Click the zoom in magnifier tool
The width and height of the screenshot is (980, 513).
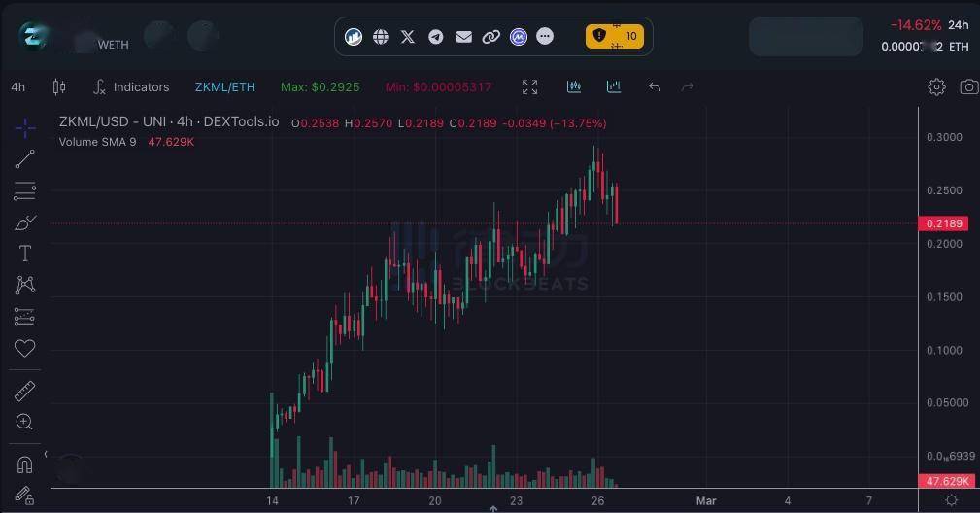coord(25,422)
